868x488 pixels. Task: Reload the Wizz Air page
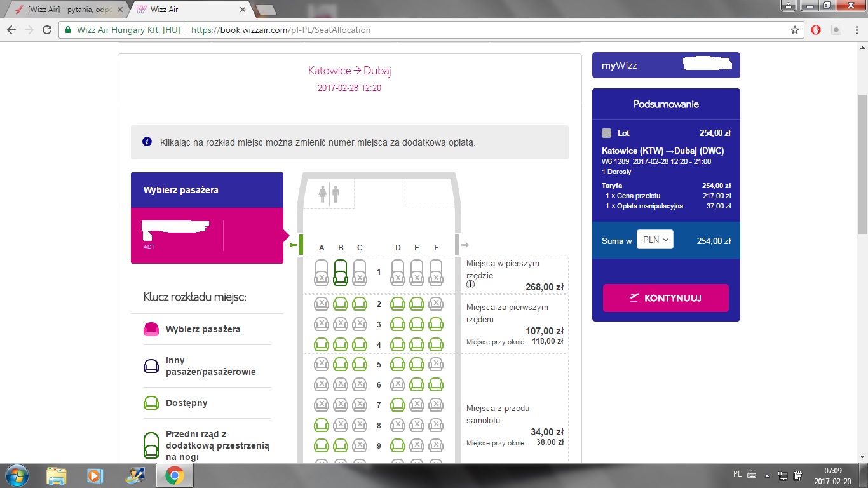click(46, 30)
